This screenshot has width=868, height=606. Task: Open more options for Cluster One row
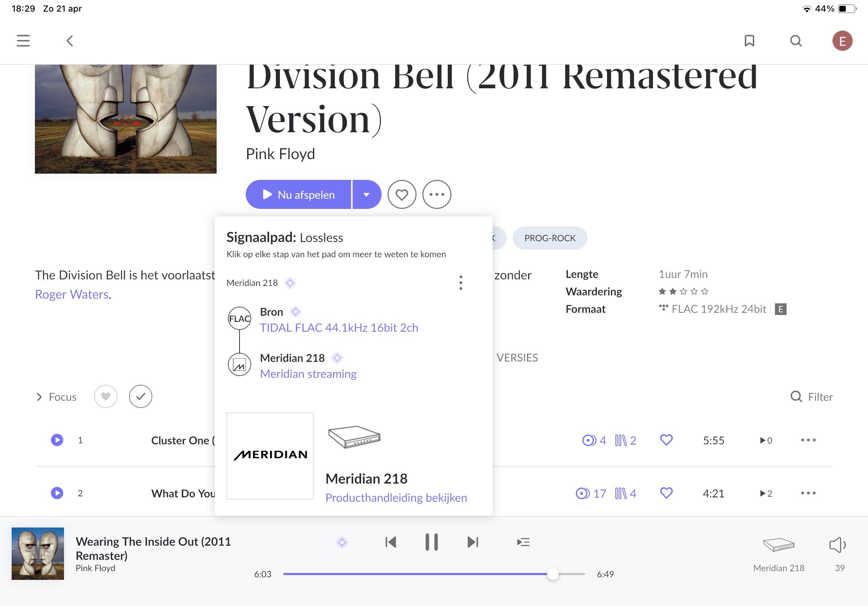(x=808, y=440)
